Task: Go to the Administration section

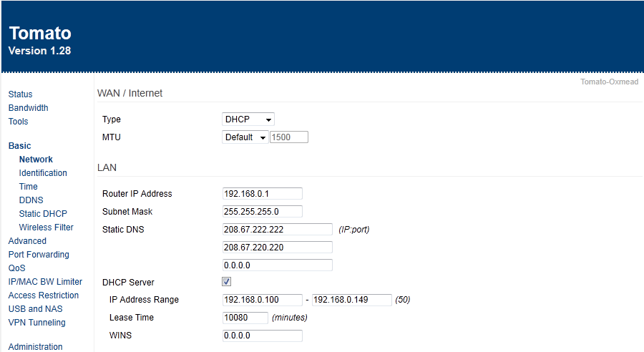Action: tap(35, 346)
